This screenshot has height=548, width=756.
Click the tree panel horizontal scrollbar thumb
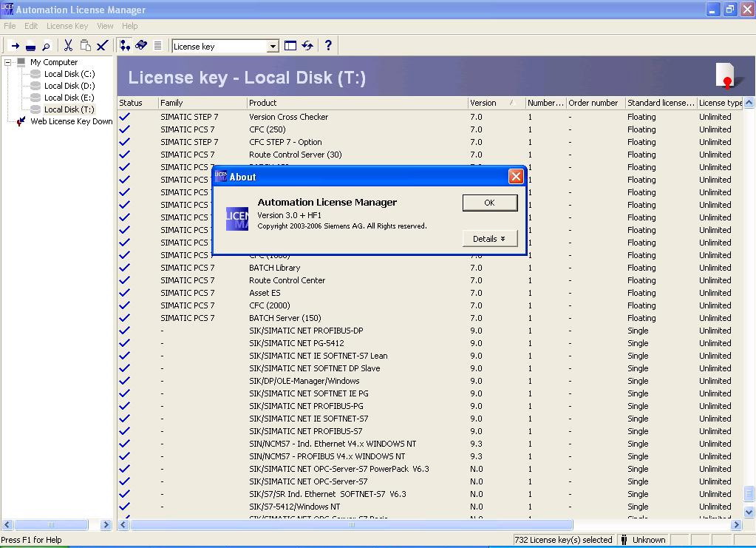click(51, 524)
